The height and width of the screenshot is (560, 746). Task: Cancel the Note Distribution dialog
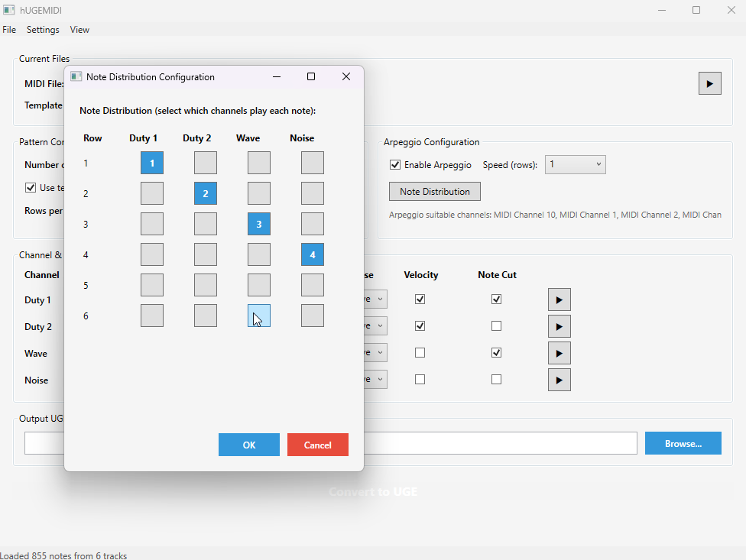pyautogui.click(x=318, y=445)
